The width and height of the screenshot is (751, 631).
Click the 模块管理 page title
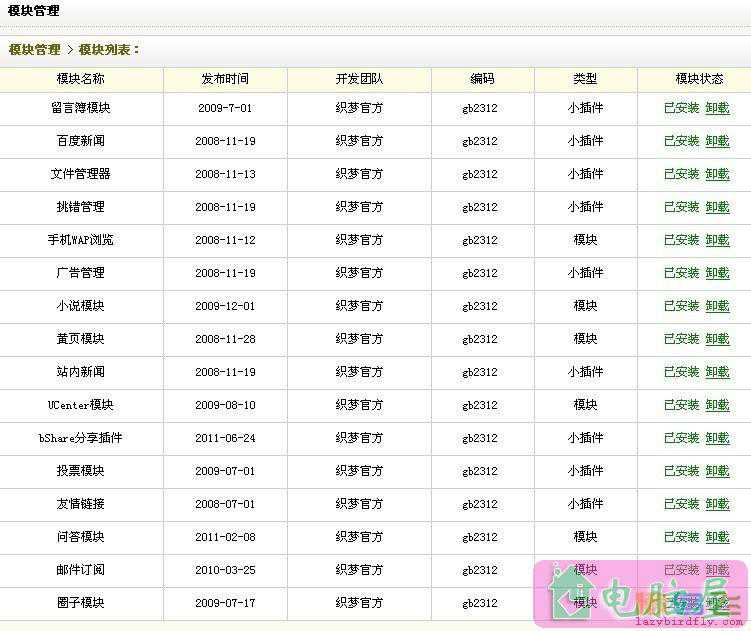pyautogui.click(x=34, y=11)
